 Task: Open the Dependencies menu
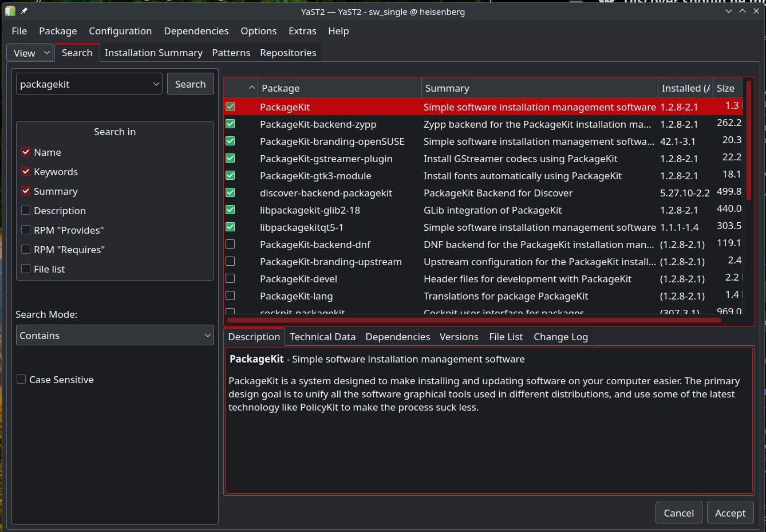[x=196, y=31]
